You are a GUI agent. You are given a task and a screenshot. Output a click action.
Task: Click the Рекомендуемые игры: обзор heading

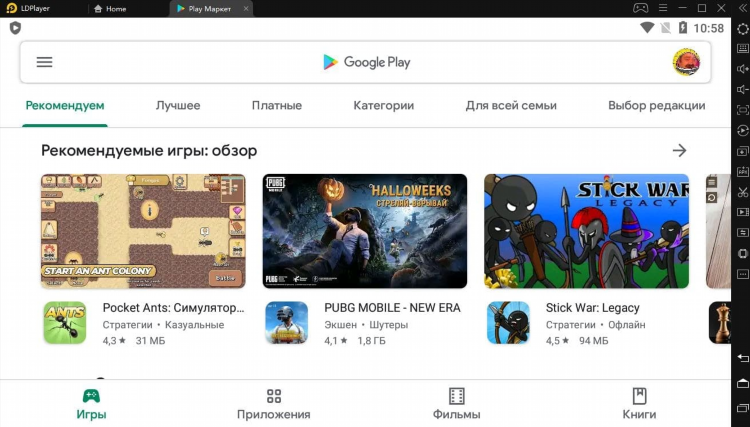point(149,151)
